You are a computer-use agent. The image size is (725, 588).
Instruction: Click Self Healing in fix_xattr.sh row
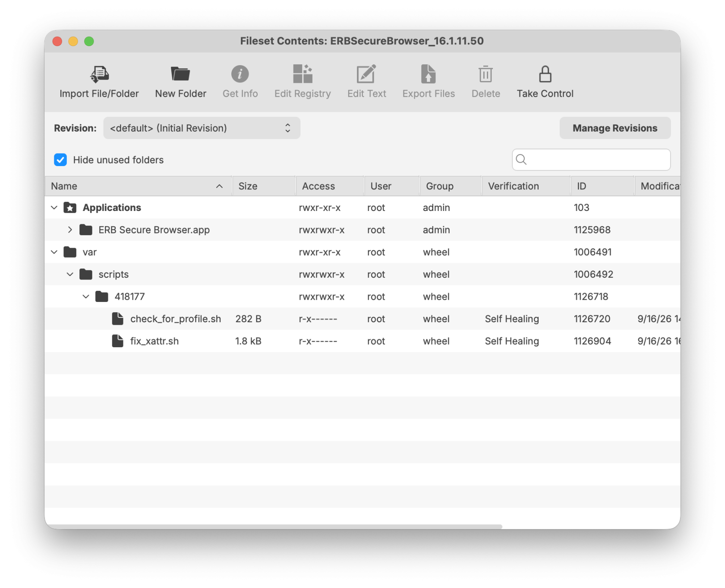512,341
